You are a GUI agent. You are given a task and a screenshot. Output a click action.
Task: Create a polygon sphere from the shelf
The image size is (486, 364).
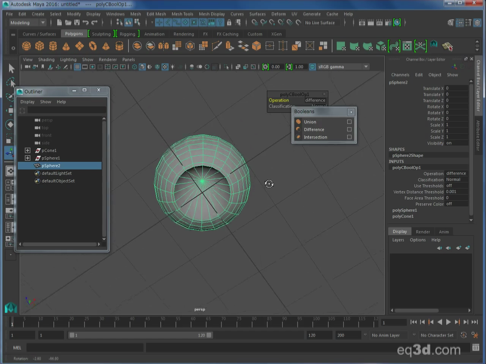point(26,46)
